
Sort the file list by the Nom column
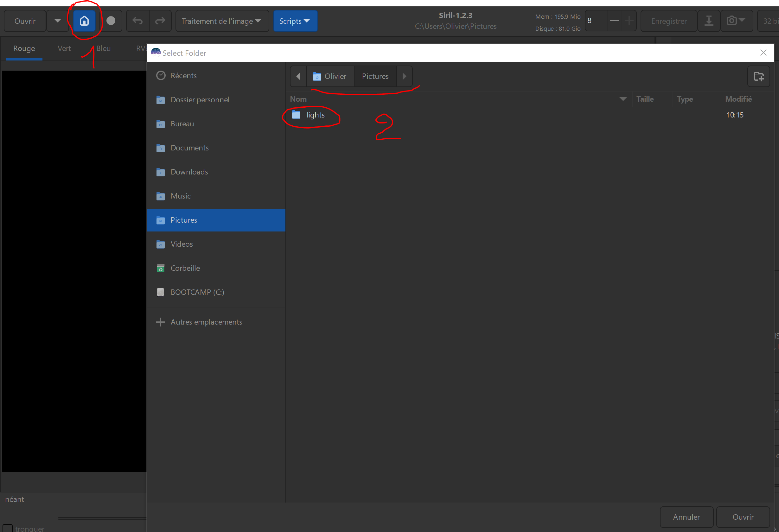(x=298, y=99)
